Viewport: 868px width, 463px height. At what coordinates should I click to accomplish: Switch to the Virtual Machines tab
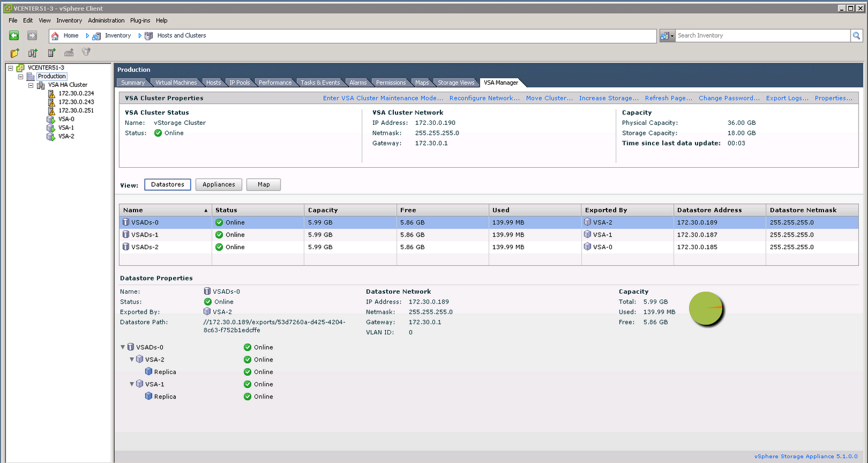point(176,83)
